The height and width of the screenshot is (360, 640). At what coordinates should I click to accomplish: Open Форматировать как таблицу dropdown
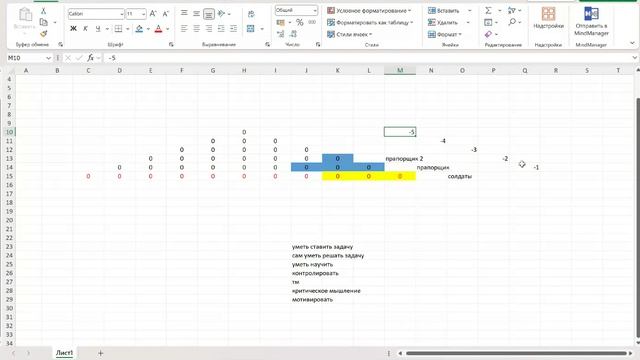370,22
